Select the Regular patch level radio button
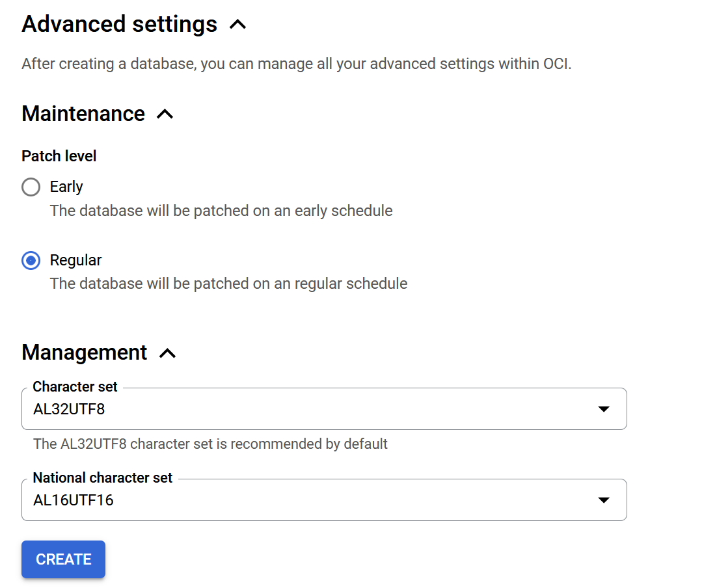Viewport: 717px width, 588px height. (x=31, y=261)
